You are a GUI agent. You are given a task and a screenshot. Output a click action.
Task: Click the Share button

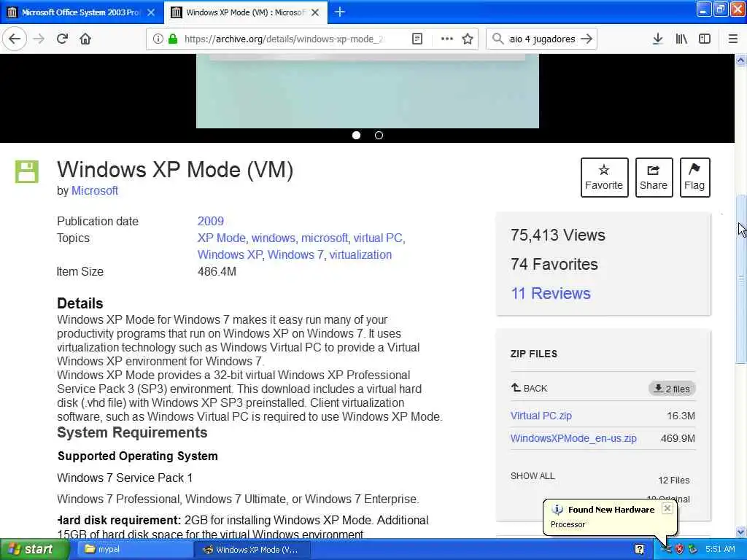click(x=654, y=177)
